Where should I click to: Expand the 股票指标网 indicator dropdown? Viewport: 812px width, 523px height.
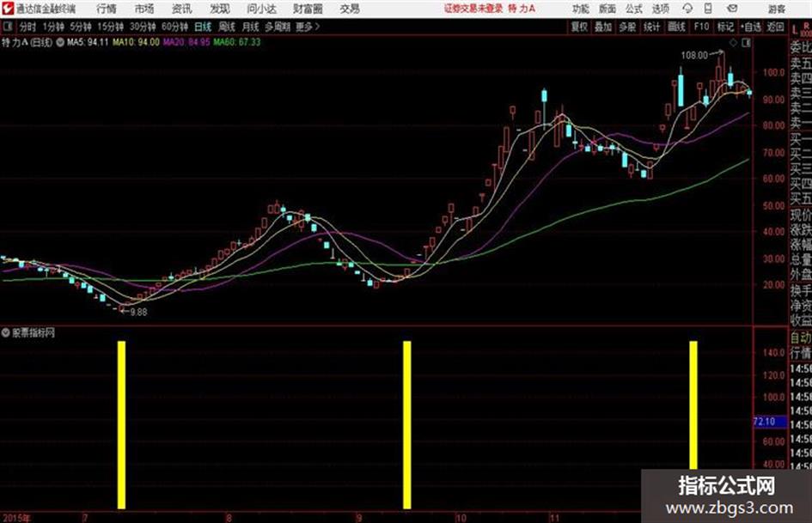(x=6, y=333)
